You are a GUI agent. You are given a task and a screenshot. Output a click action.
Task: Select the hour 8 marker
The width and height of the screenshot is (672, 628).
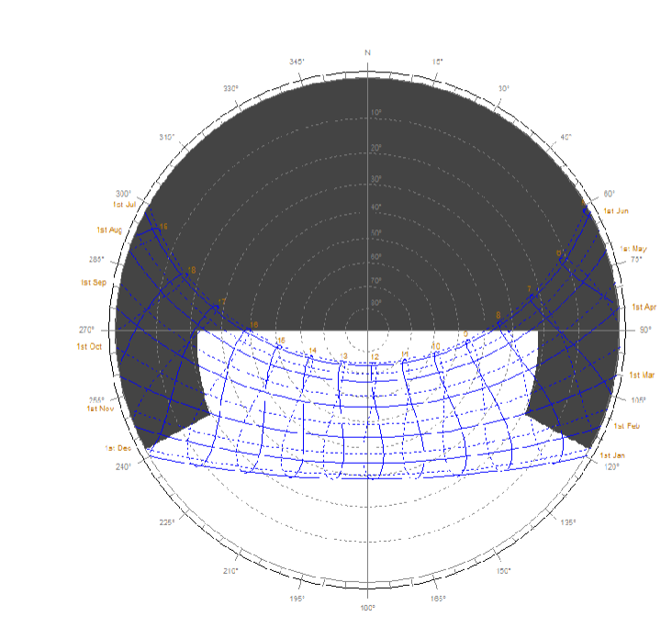pyautogui.click(x=498, y=316)
